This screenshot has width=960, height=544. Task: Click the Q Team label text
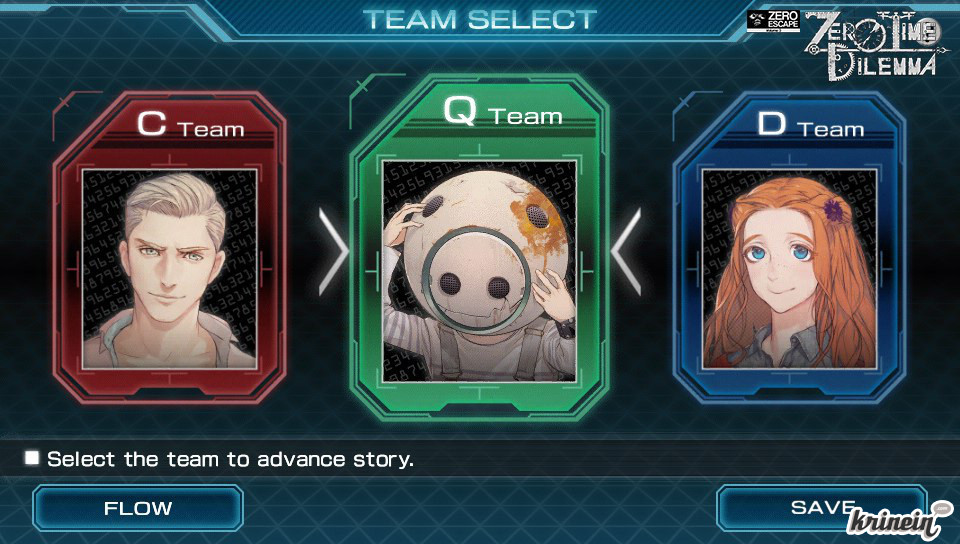(x=503, y=111)
